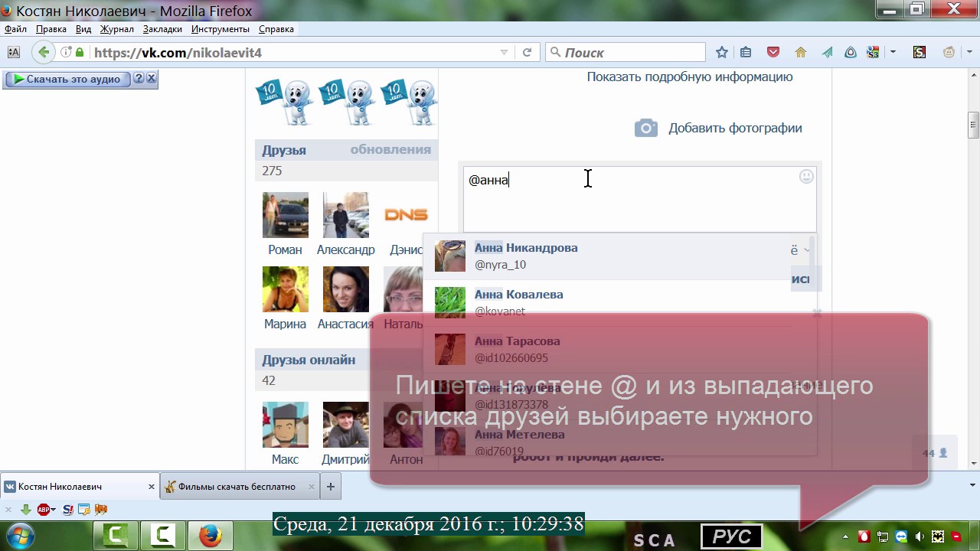Open the URL history dropdown arrow

(504, 52)
